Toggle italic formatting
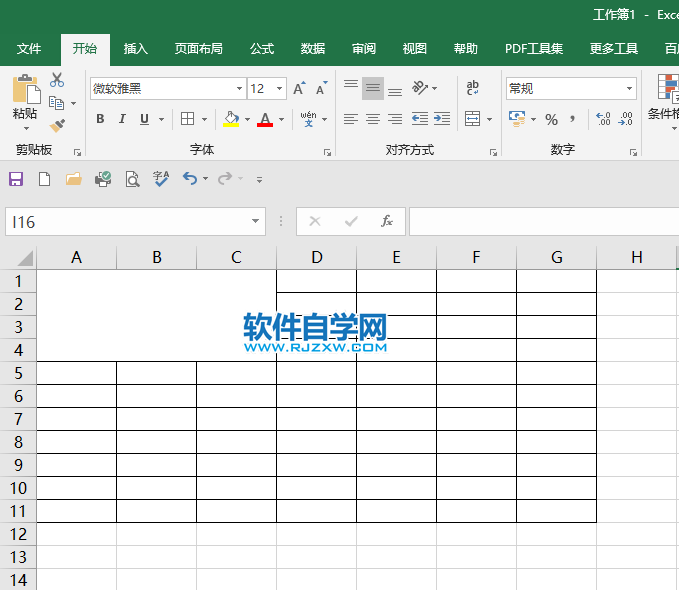 (x=122, y=119)
